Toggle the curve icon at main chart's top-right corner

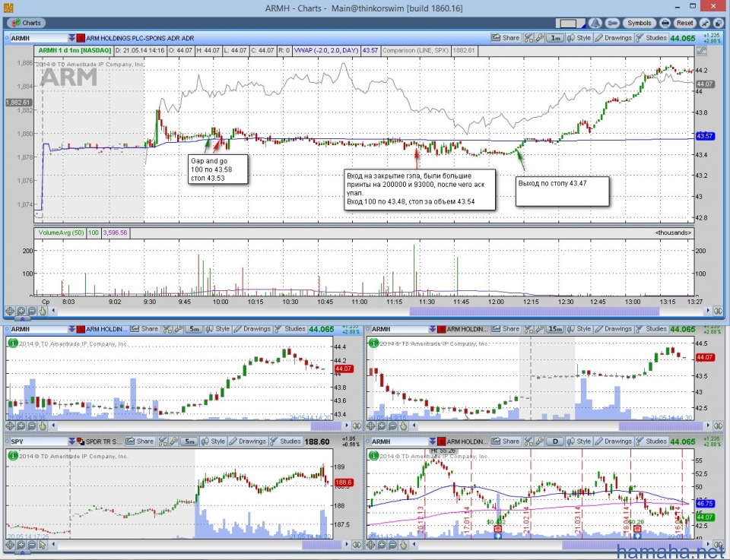click(701, 51)
